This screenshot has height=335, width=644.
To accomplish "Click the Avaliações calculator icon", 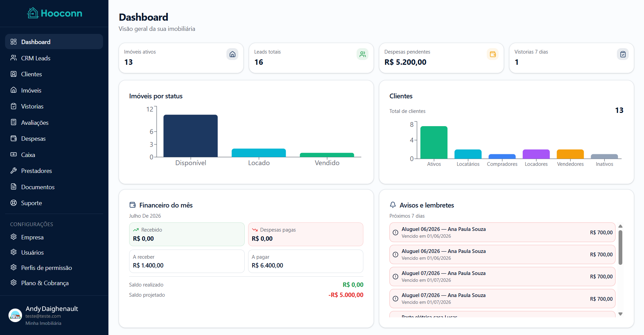I will tap(14, 122).
